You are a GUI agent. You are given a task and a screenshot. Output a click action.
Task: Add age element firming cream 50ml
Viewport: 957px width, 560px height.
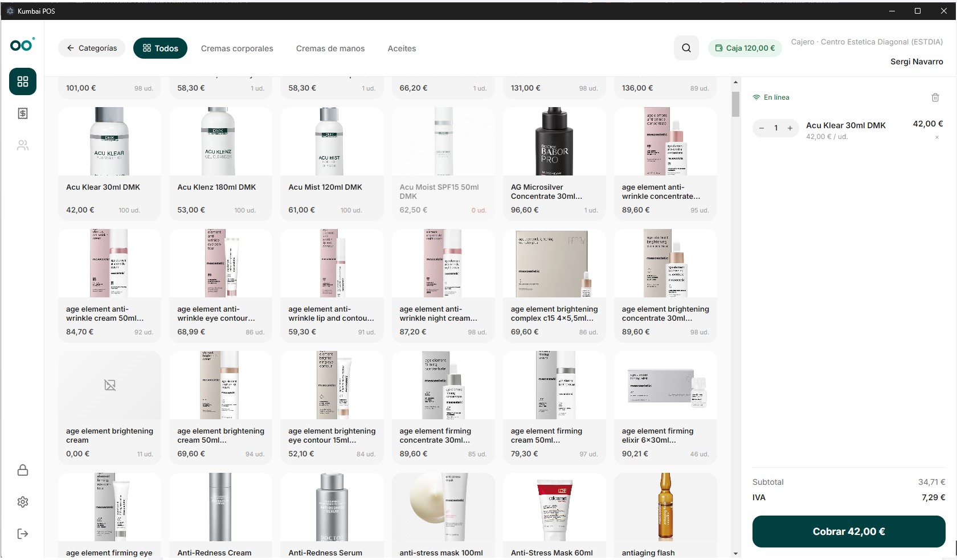[x=554, y=407]
